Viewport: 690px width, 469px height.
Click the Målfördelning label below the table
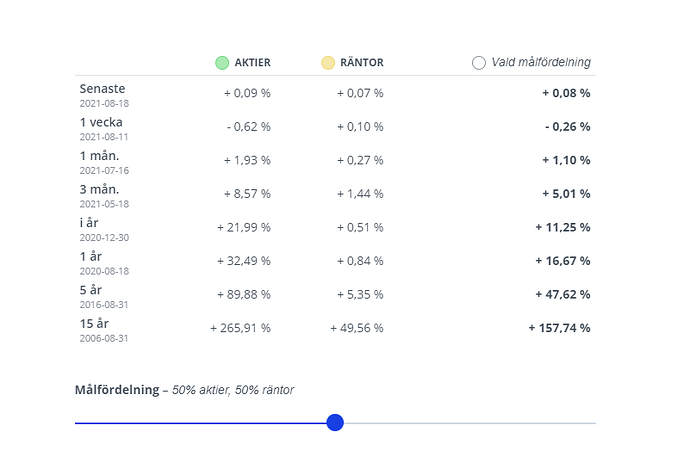tap(117, 390)
